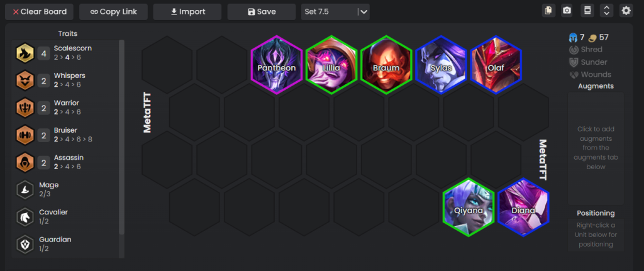The width and height of the screenshot is (644, 271).
Task: Click the copy clipboard icon in top toolbar
Action: (548, 11)
